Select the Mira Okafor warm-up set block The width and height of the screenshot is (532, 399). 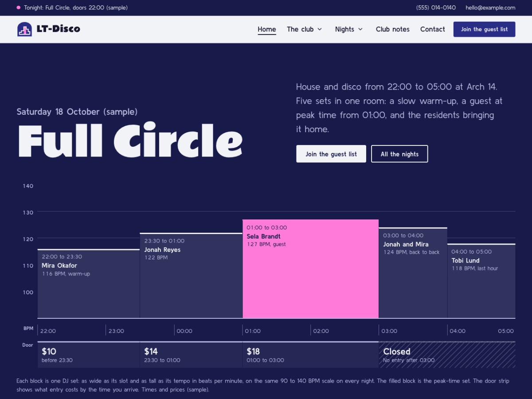(89, 284)
